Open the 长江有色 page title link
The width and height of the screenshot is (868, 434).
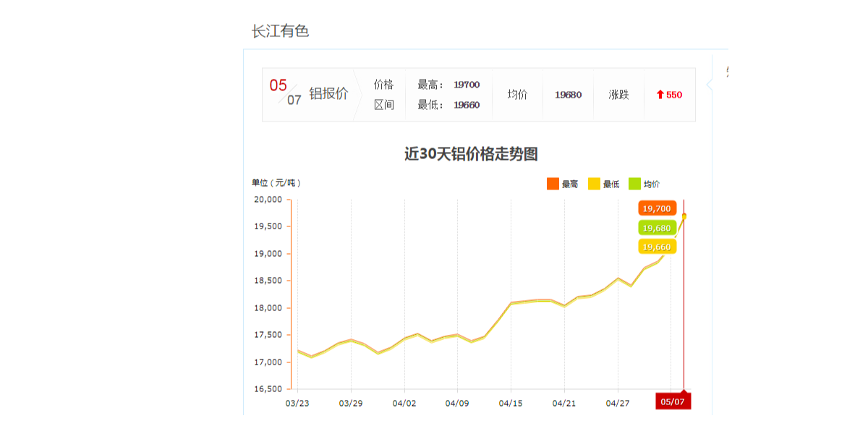281,32
